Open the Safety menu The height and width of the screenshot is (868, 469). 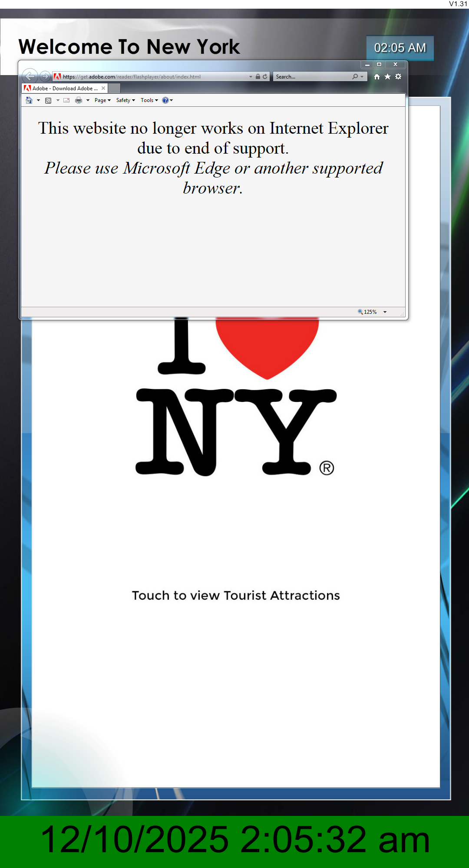click(x=125, y=100)
